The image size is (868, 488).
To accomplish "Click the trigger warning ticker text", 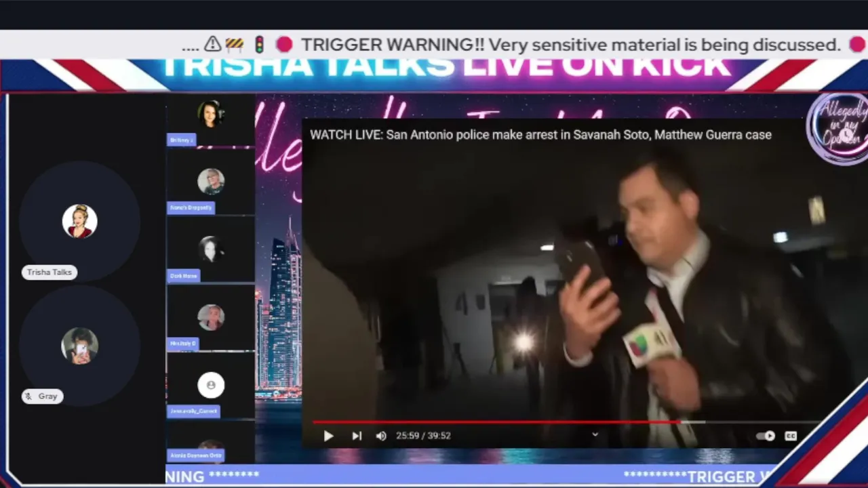I will tap(571, 45).
